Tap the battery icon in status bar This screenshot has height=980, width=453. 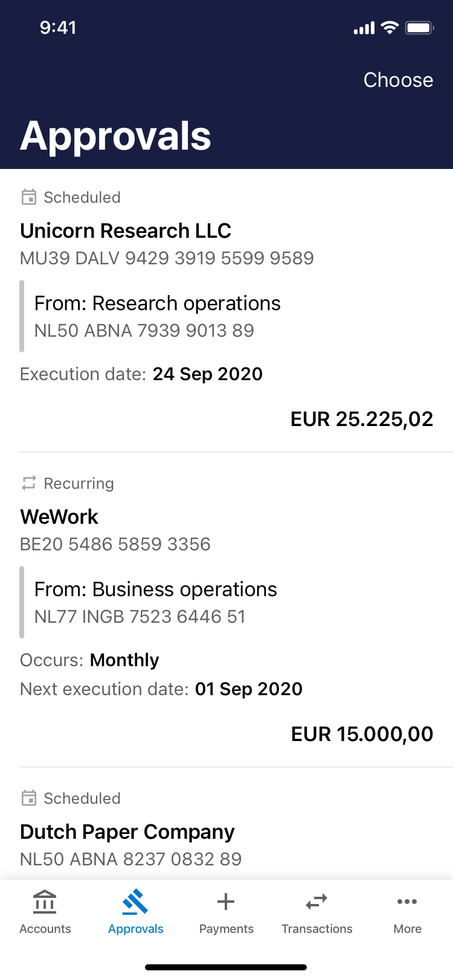click(419, 28)
